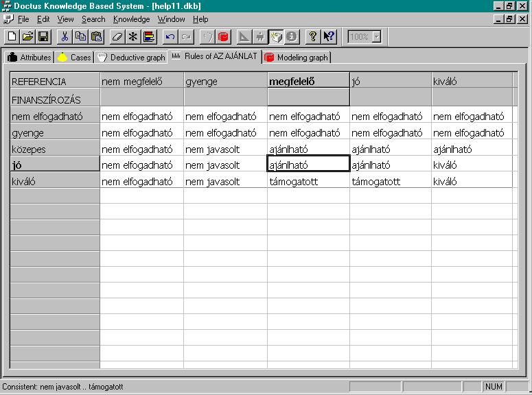532x395 pixels.
Task: Activate context help arrow-question icon
Action: click(x=328, y=36)
